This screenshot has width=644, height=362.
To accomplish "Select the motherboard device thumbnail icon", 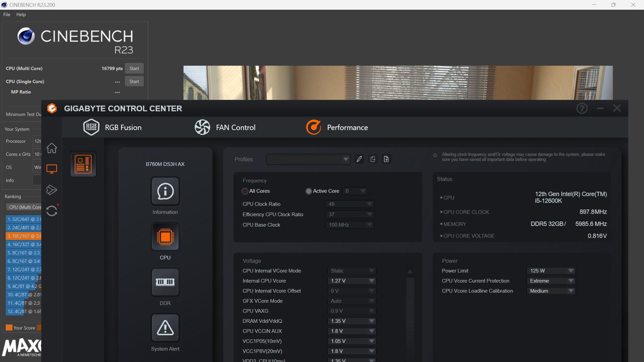I will pos(83,164).
